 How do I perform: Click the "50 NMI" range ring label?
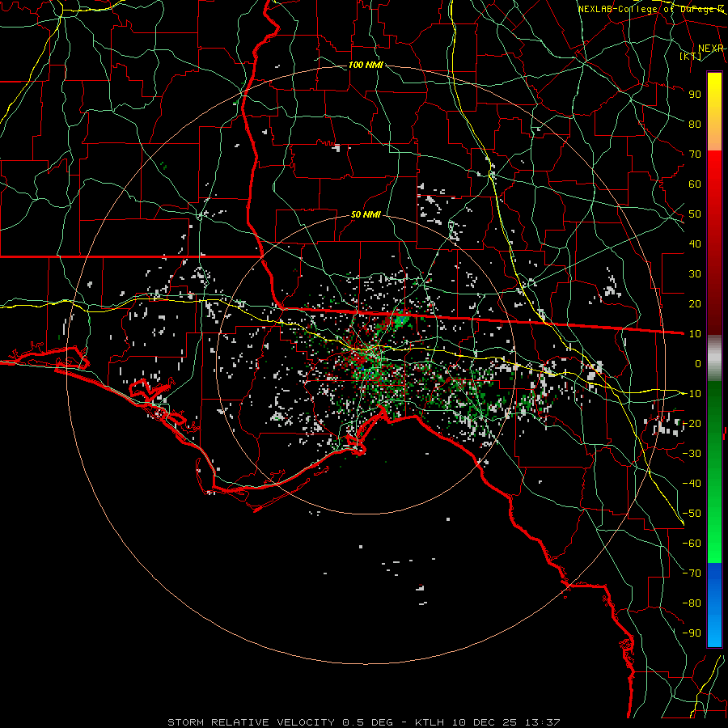pos(366,214)
